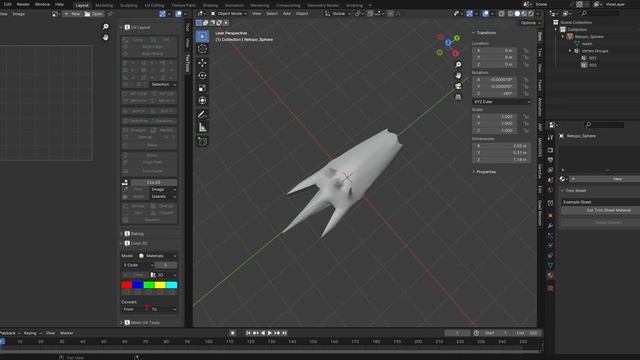Lock the X location property
Screen dimensions: 640x360
[x=526, y=51]
